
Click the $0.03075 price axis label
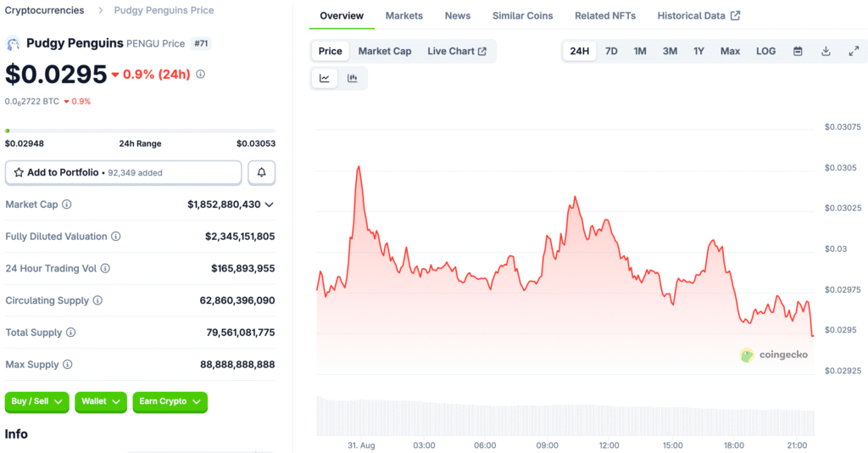point(843,126)
